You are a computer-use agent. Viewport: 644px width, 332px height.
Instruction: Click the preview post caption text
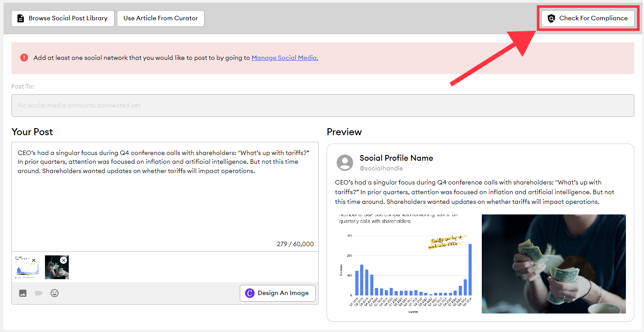(x=474, y=192)
